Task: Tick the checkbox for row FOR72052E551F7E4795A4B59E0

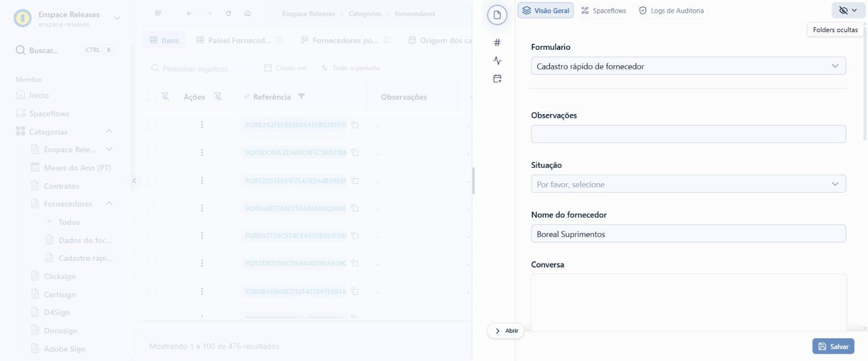Action: coord(151,180)
